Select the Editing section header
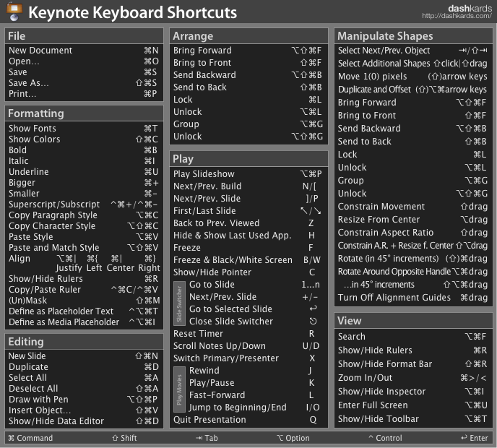Screen dimensions: 497x448 [84, 342]
